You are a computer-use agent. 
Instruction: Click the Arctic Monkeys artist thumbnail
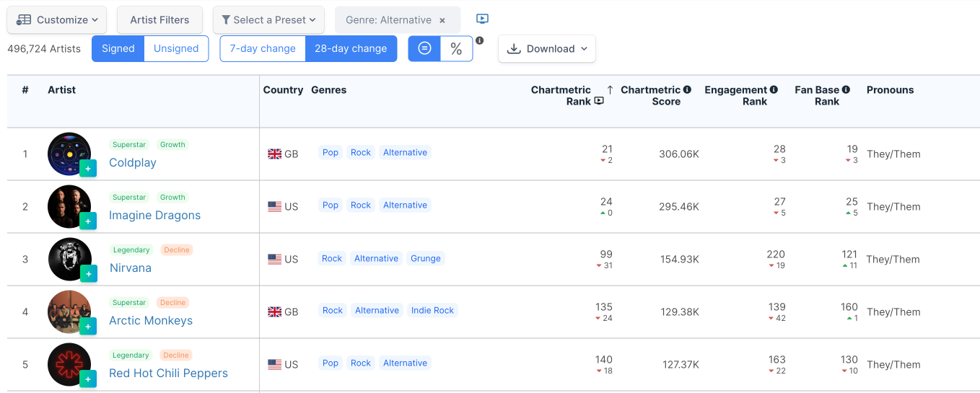pyautogui.click(x=69, y=312)
